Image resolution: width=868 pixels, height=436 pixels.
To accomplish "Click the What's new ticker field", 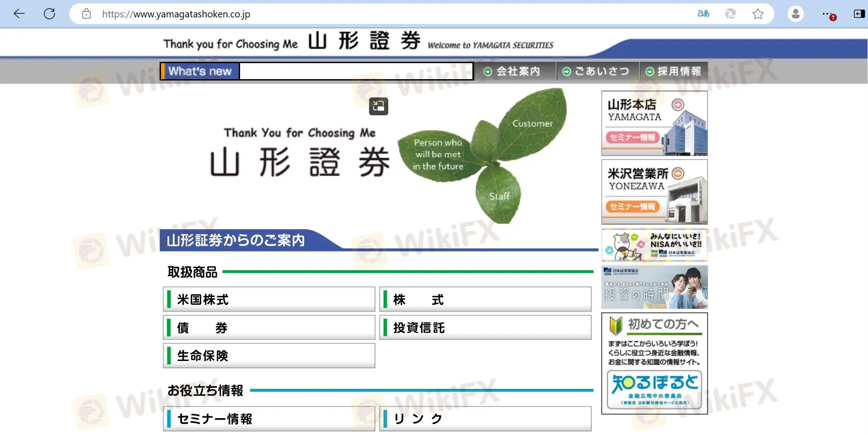I will click(x=356, y=71).
